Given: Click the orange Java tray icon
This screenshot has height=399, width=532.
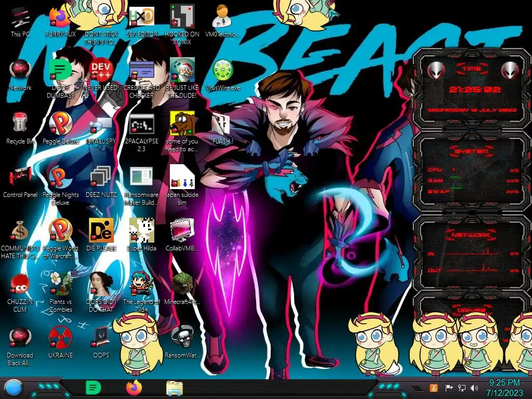Looking at the screenshot, I should [x=434, y=388].
